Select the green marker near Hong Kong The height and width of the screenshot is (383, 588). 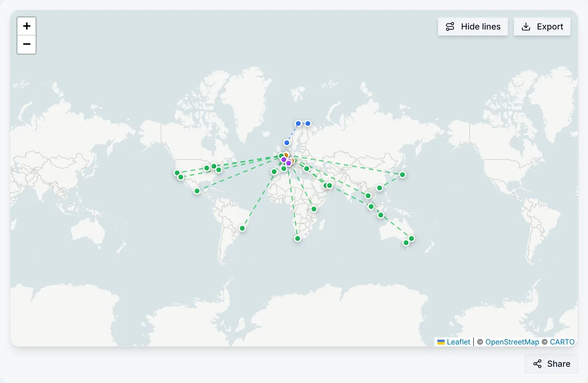point(379,188)
